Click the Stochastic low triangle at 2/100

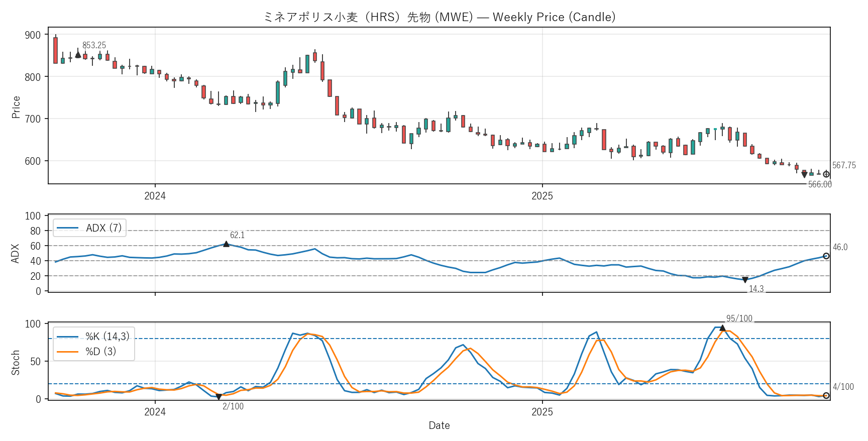coord(219,397)
